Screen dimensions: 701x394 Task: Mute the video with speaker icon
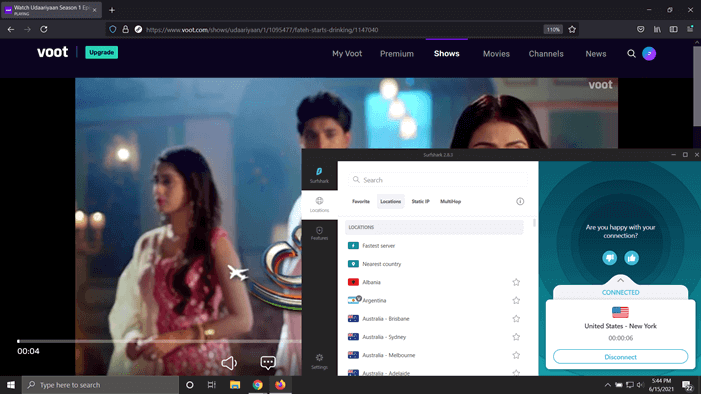tap(229, 363)
